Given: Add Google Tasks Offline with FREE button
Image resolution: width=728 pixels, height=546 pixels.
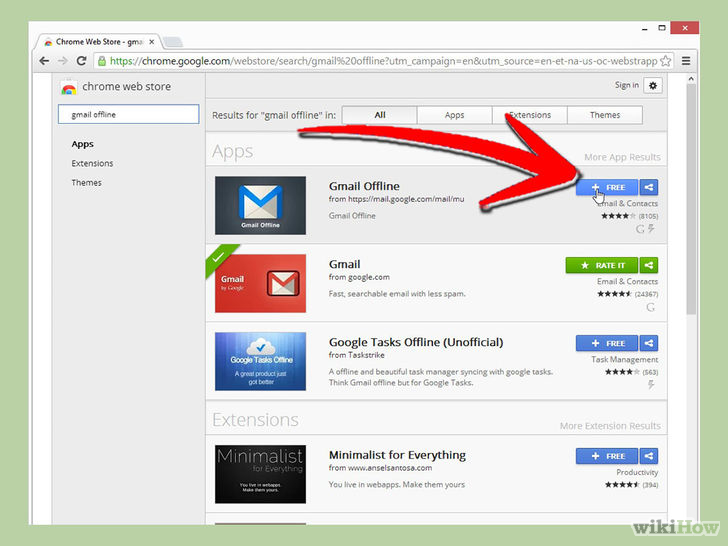Looking at the screenshot, I should [607, 343].
